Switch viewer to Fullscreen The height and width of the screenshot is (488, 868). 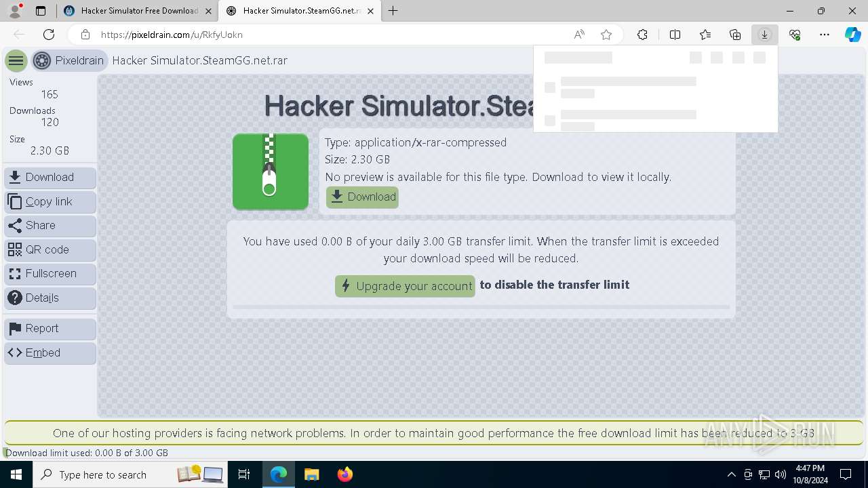point(50,274)
